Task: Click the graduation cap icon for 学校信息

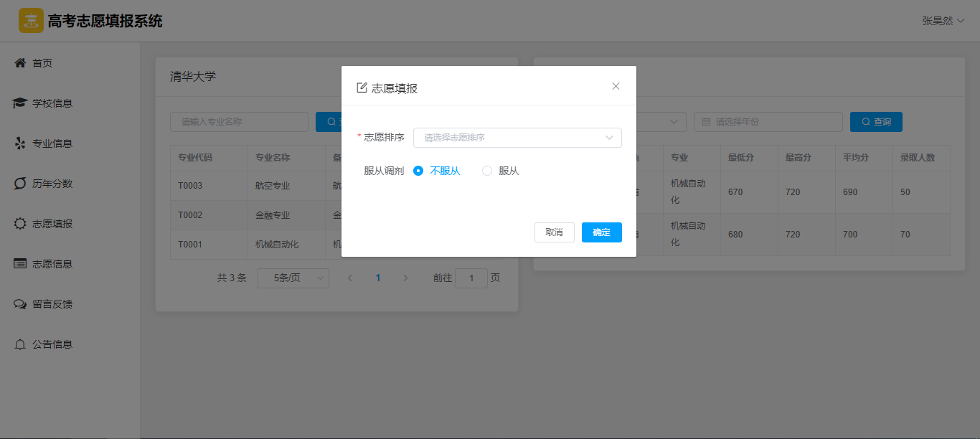Action: pyautogui.click(x=20, y=103)
